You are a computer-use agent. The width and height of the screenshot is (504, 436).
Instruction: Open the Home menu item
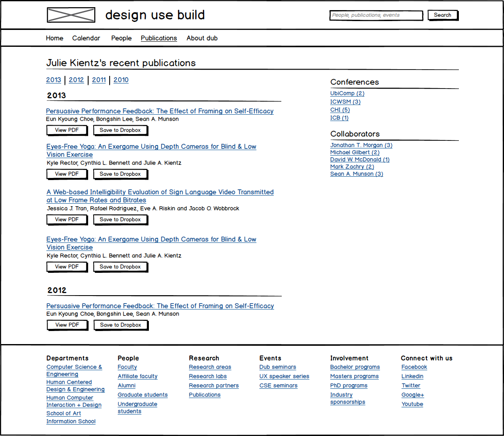(55, 38)
